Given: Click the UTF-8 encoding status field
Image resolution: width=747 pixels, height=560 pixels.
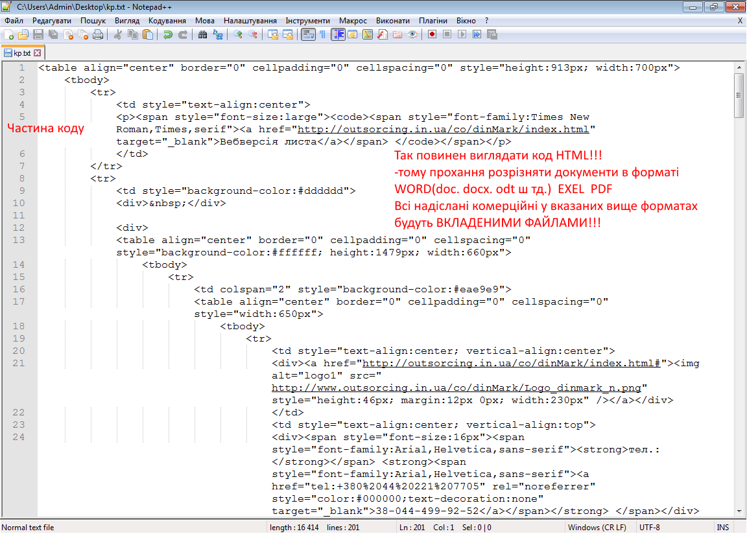Looking at the screenshot, I should 649,528.
